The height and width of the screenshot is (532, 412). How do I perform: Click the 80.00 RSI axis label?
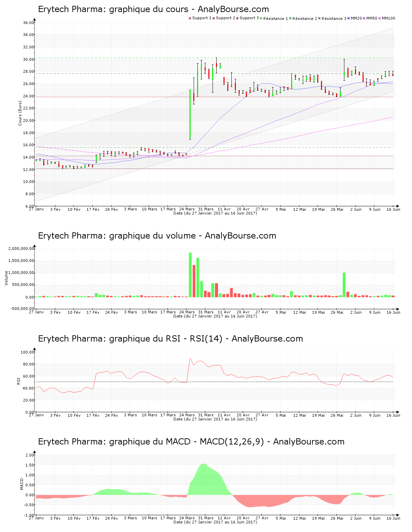(28, 364)
